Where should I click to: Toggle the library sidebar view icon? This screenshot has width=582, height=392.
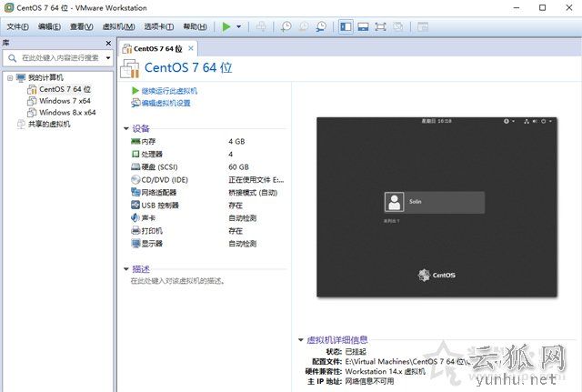pos(346,26)
